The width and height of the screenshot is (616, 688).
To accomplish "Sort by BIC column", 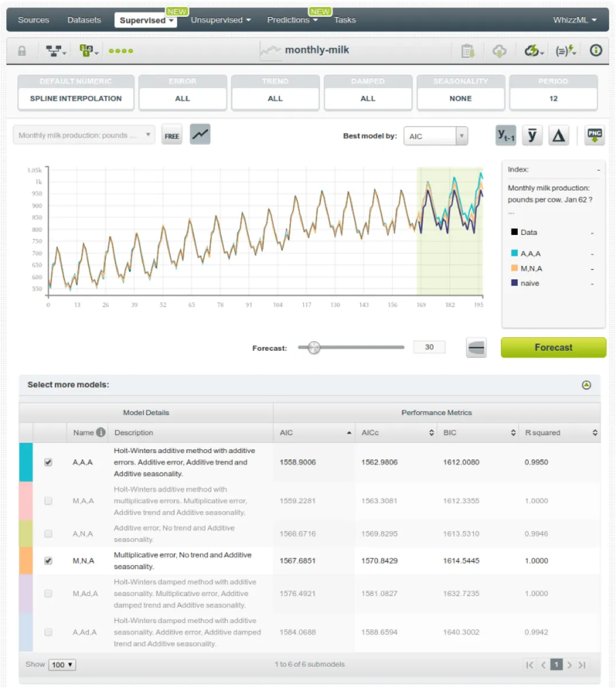I will point(478,432).
